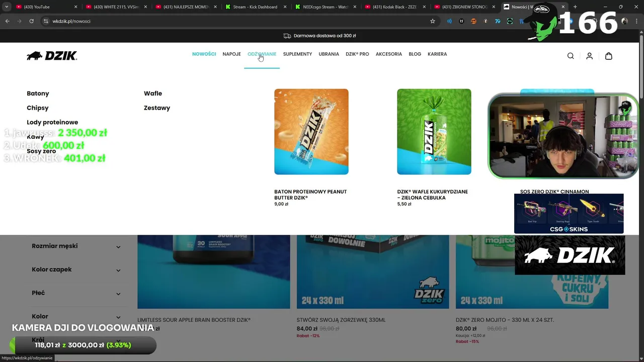Bookmark this page with the star icon

coord(432,21)
